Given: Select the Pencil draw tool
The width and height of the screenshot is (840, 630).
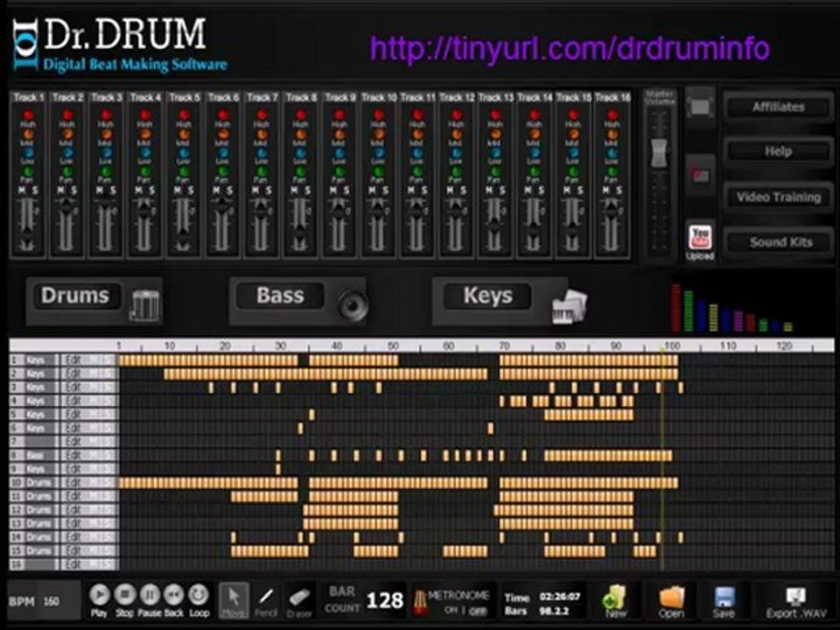Looking at the screenshot, I should pyautogui.click(x=266, y=596).
